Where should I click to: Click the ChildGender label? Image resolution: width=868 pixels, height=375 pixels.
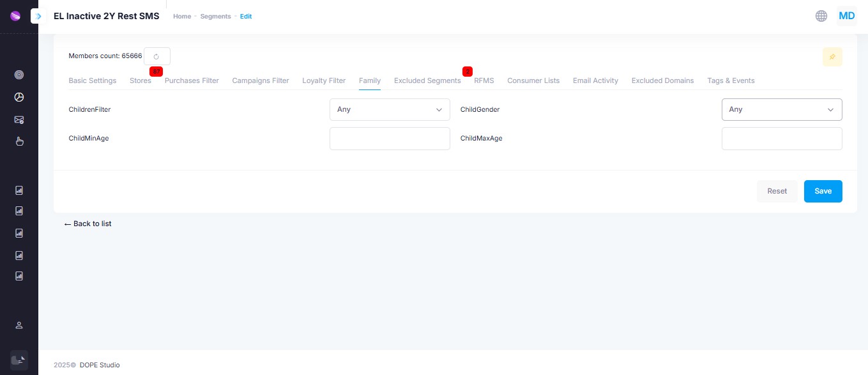click(x=480, y=109)
